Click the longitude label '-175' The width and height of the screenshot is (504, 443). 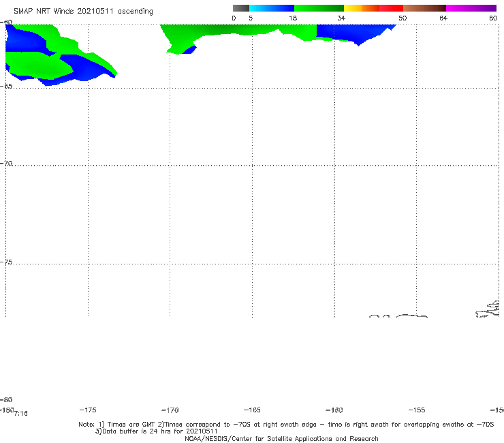[x=88, y=410]
